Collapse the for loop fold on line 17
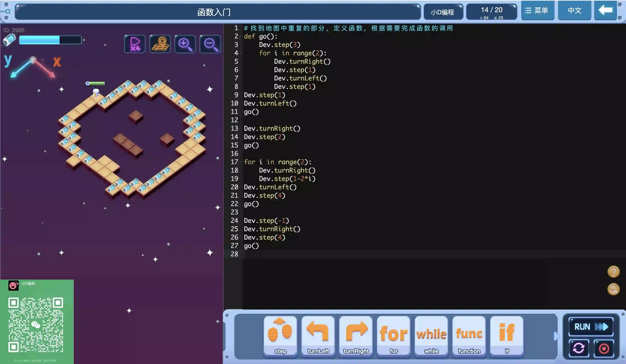 (241, 162)
